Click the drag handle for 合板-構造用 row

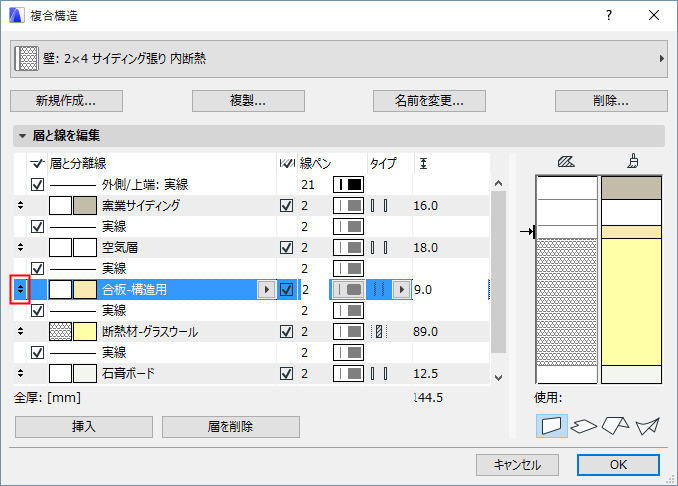[20, 289]
